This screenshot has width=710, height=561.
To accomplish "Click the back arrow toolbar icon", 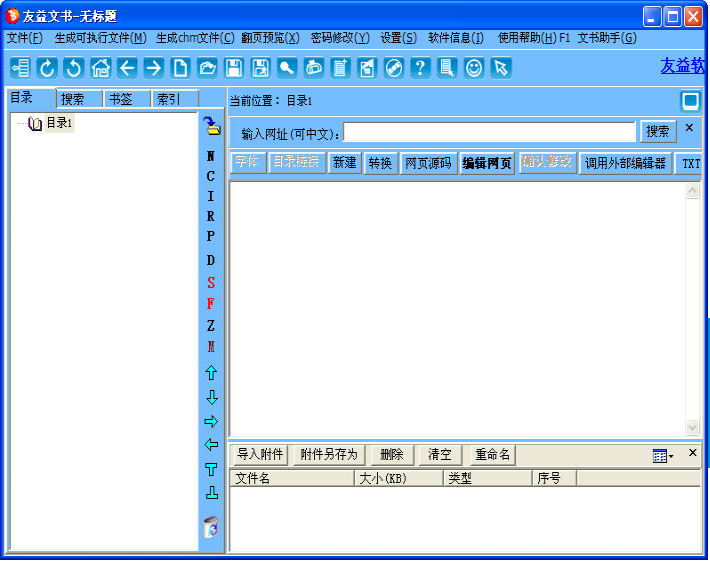I will tap(127, 68).
